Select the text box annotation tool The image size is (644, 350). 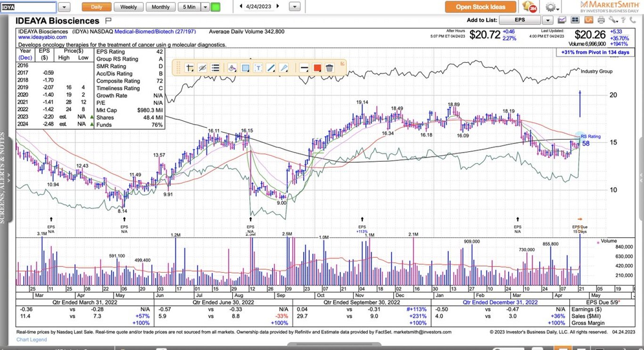(x=258, y=68)
